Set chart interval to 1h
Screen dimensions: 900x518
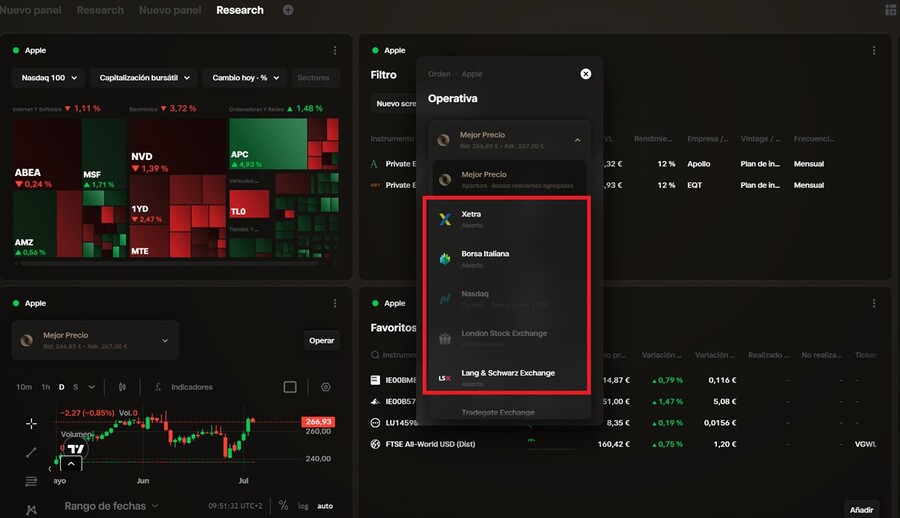tap(46, 387)
